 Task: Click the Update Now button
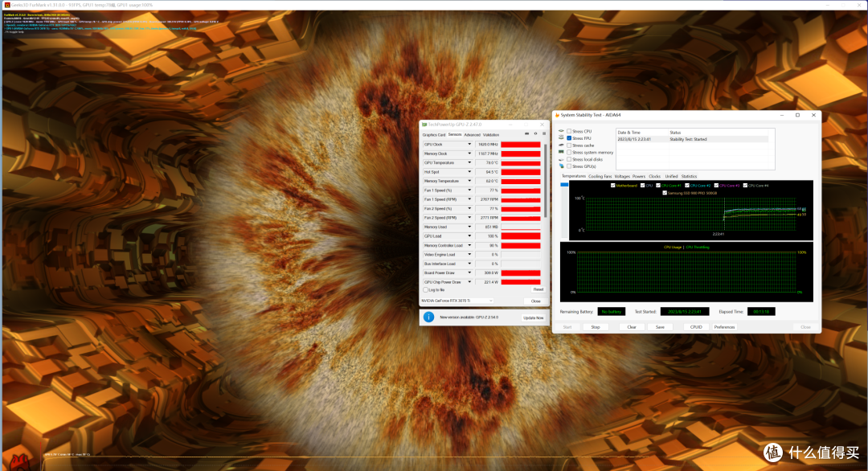[x=534, y=317]
